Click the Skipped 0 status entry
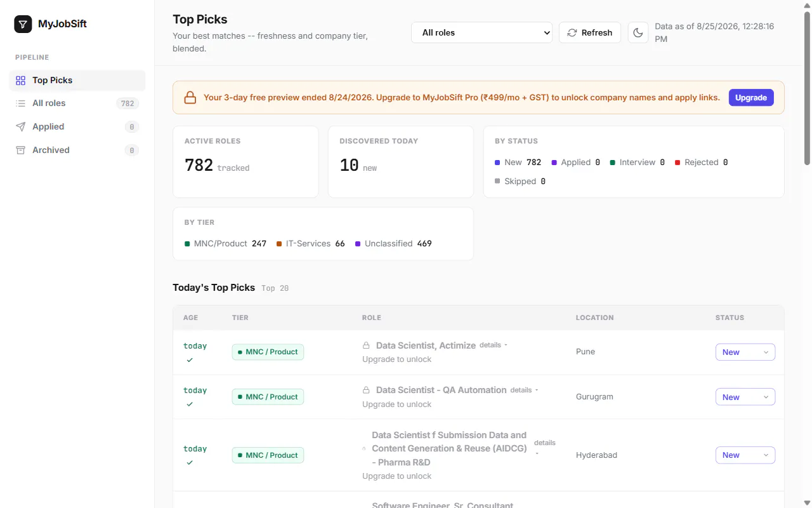The image size is (812, 508). [520, 181]
